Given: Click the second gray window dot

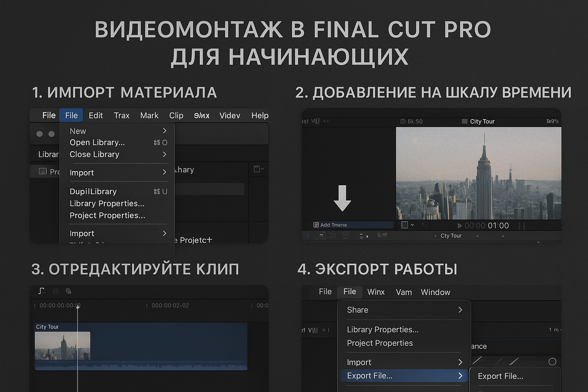Looking at the screenshot, I should [51, 134].
